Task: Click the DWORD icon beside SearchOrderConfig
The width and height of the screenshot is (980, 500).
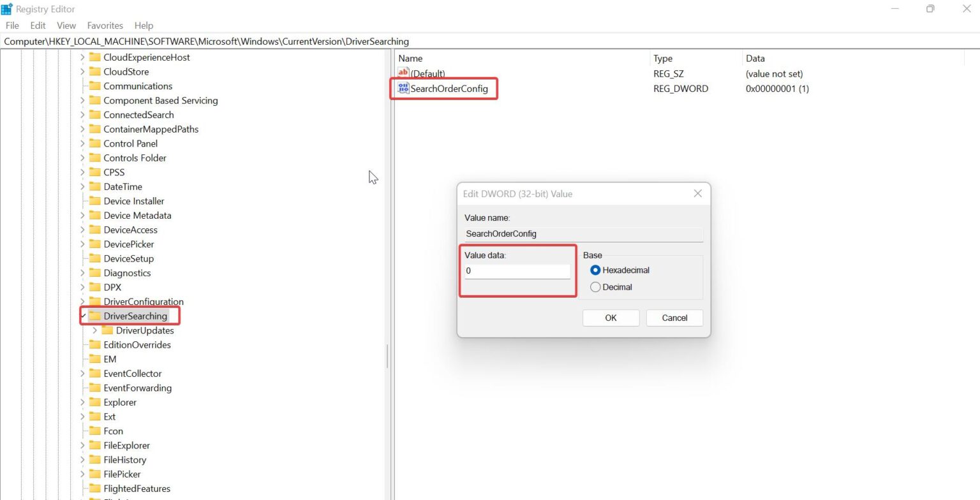Action: 403,88
